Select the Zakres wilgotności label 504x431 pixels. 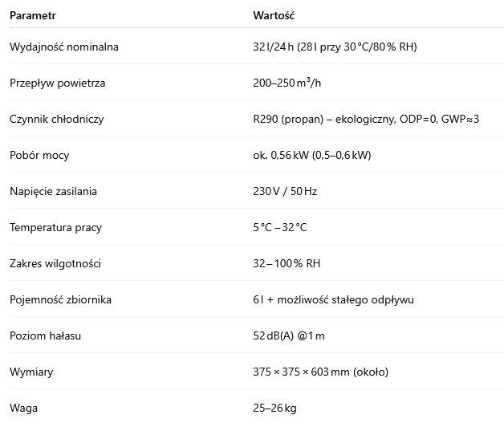pos(55,263)
